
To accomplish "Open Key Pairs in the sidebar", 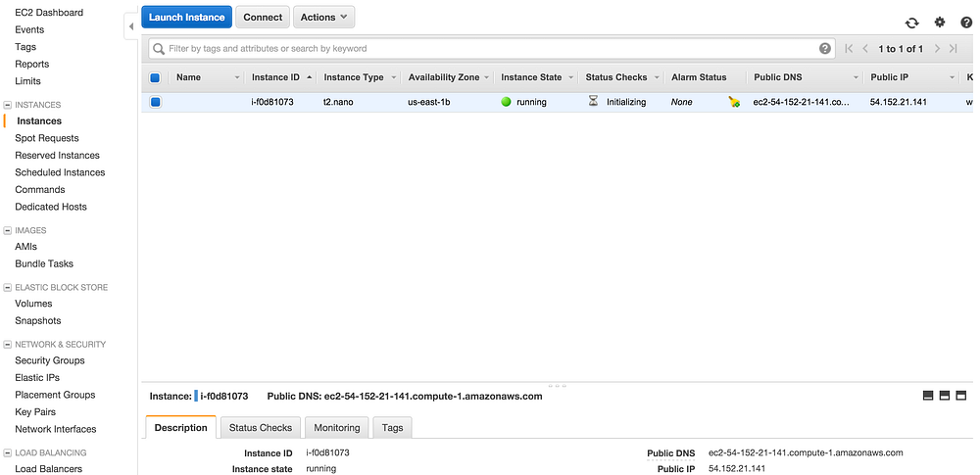I will (35, 412).
